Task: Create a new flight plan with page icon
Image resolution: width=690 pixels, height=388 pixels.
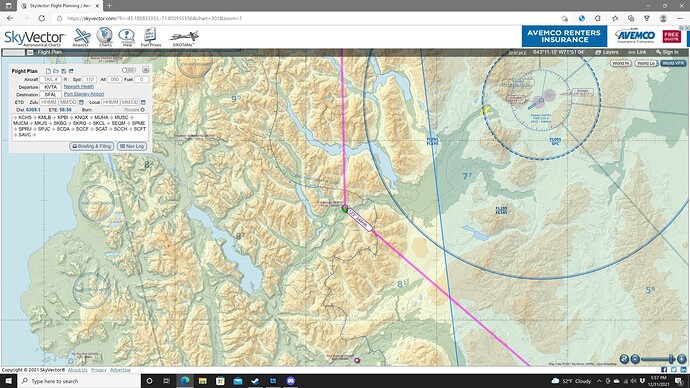Action: coord(48,71)
